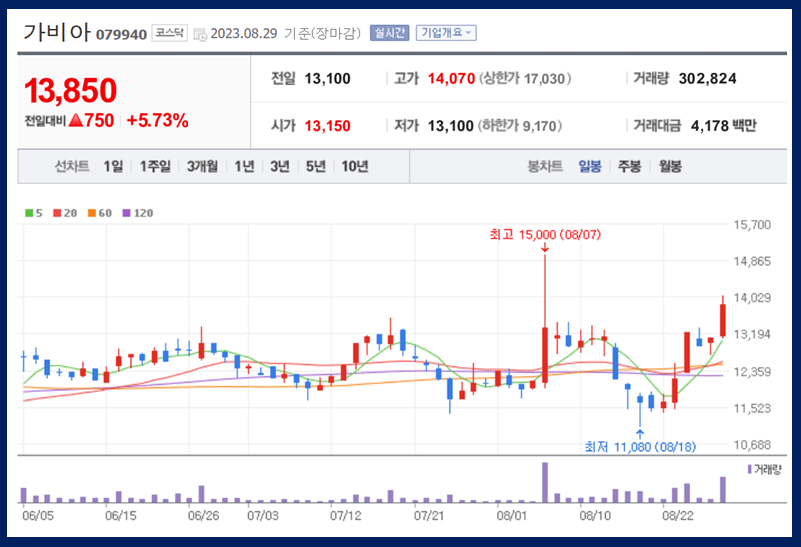The height and width of the screenshot is (547, 801).
Task: Click the 최고 15,000 (08/07) high marker
Action: pyautogui.click(x=545, y=234)
